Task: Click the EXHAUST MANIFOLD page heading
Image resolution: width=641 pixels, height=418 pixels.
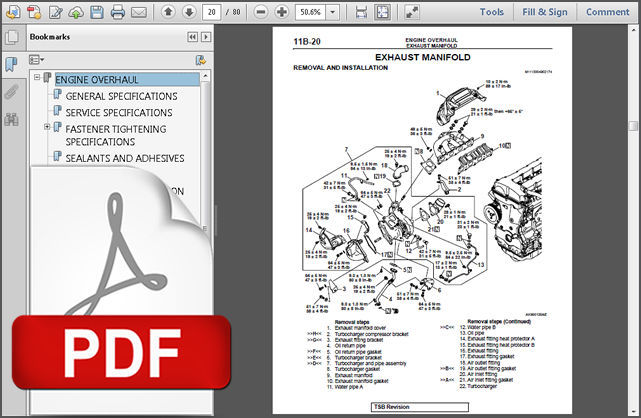Action: point(423,57)
